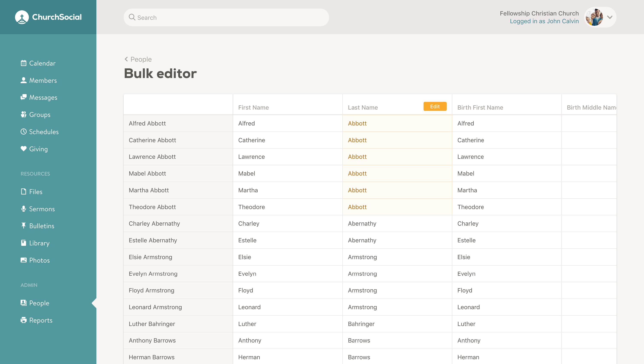Click the Bulletins pushpin icon
644x364 pixels.
(23, 226)
